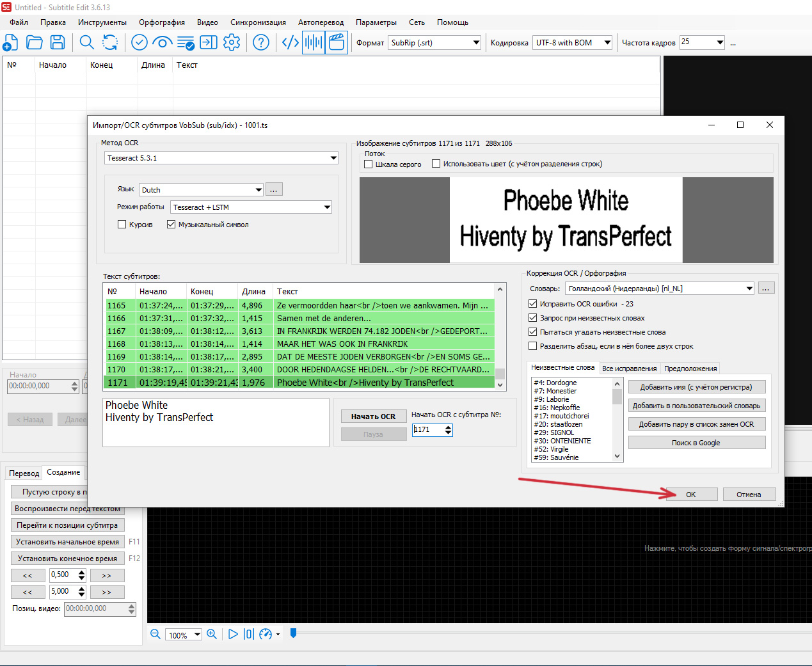
Task: Run spell check using the checkmark icon
Action: [x=139, y=42]
